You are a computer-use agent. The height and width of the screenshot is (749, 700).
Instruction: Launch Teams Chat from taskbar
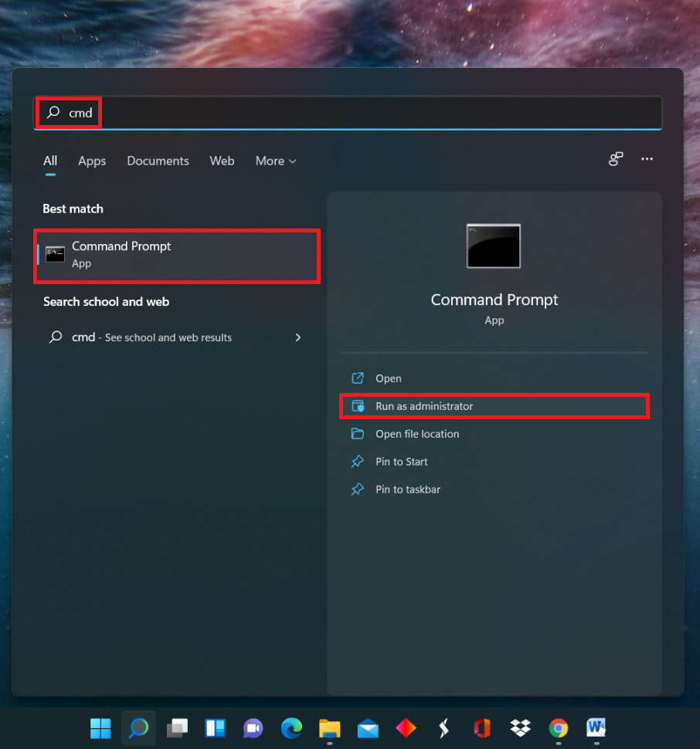click(253, 728)
